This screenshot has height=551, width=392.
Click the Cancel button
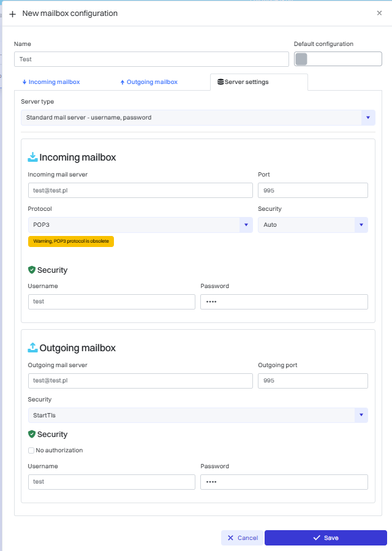point(243,538)
